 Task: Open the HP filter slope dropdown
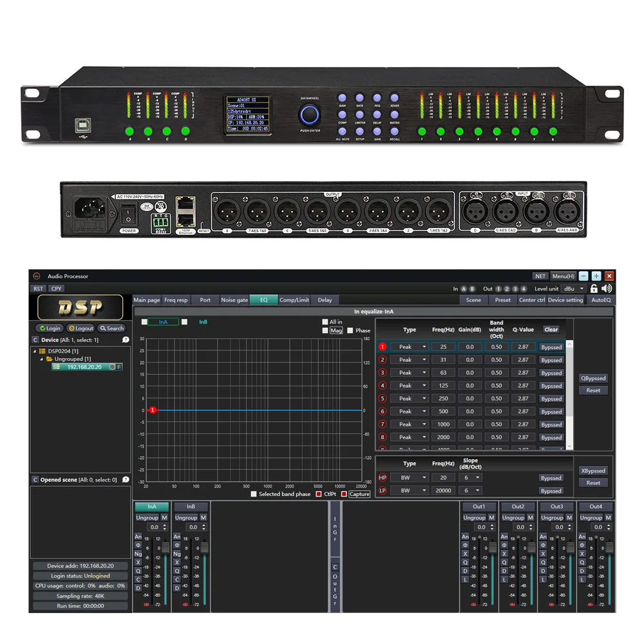point(470,478)
